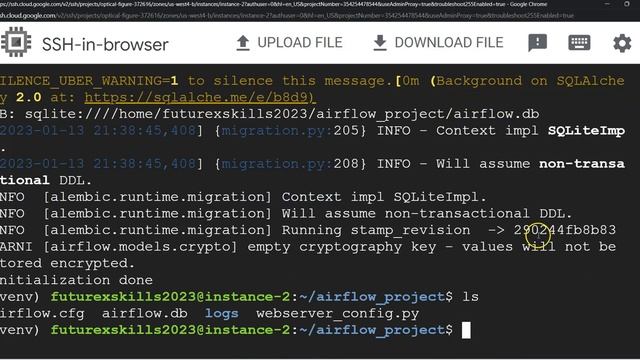Open the sqlalche.me/e/b8d9 link
The width and height of the screenshot is (640, 360).
200,97
